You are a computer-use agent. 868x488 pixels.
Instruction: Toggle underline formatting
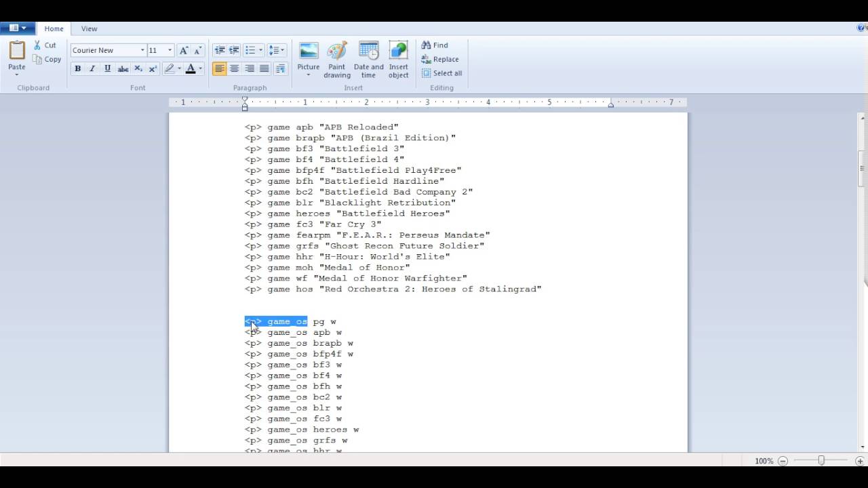pos(107,68)
